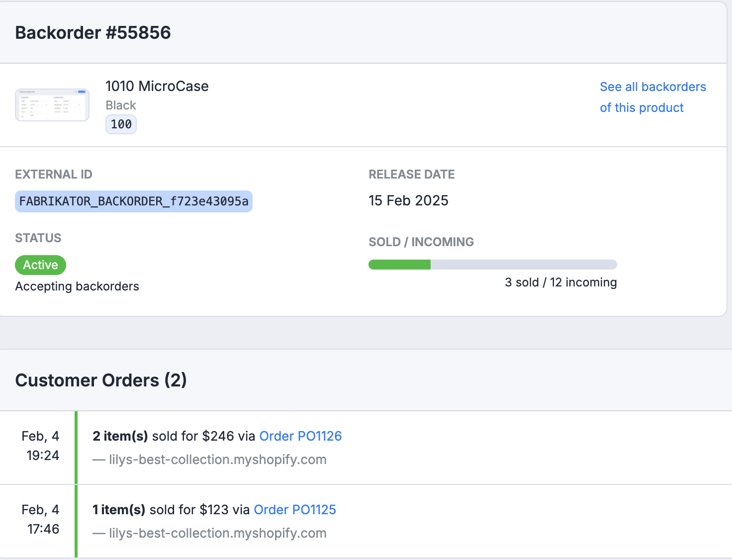Click the Black variant label
Screen dimensions: 732x560
pos(121,105)
